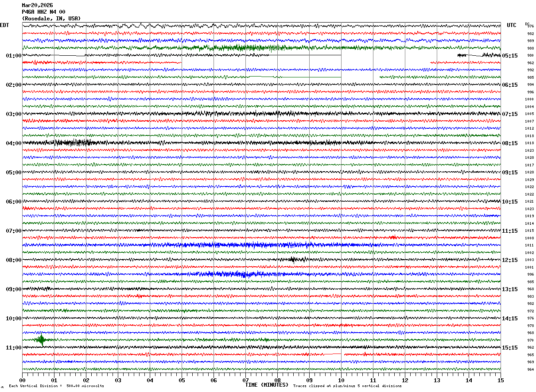Click the 09:15 UTC time label
The image size is (536, 392).
tap(509, 173)
